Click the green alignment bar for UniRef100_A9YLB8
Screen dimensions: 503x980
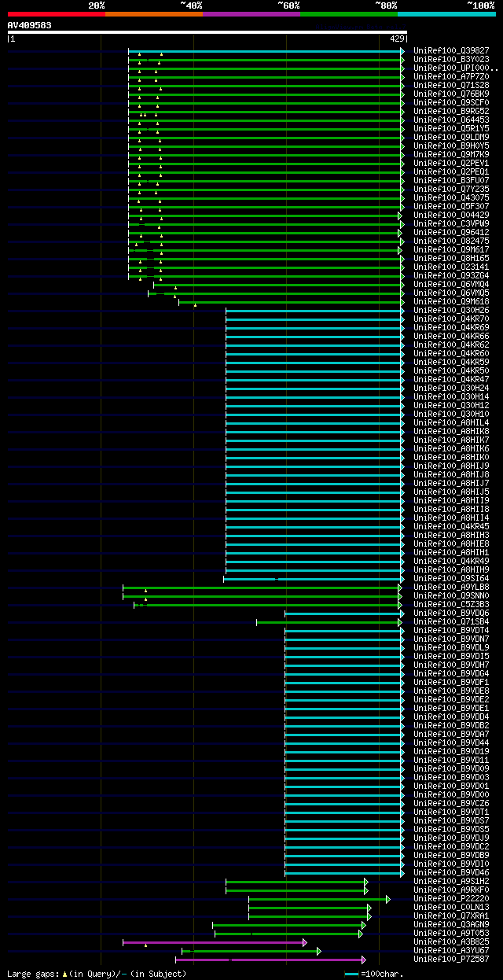262,588
